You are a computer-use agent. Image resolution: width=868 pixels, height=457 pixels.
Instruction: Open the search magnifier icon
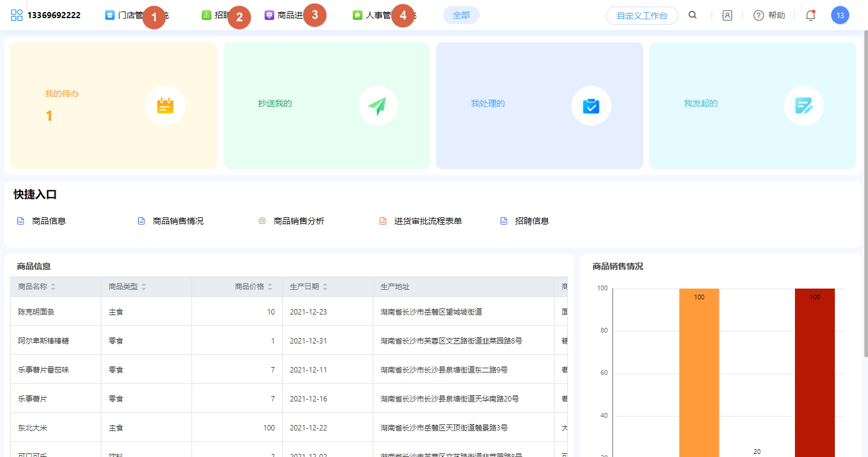[693, 15]
